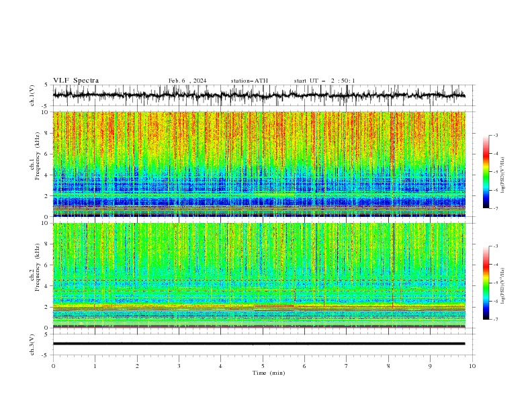The height and width of the screenshot is (411, 532).
Task: Click the ch.1 'Frequency (kHz)' axis label
Action: click(x=38, y=156)
